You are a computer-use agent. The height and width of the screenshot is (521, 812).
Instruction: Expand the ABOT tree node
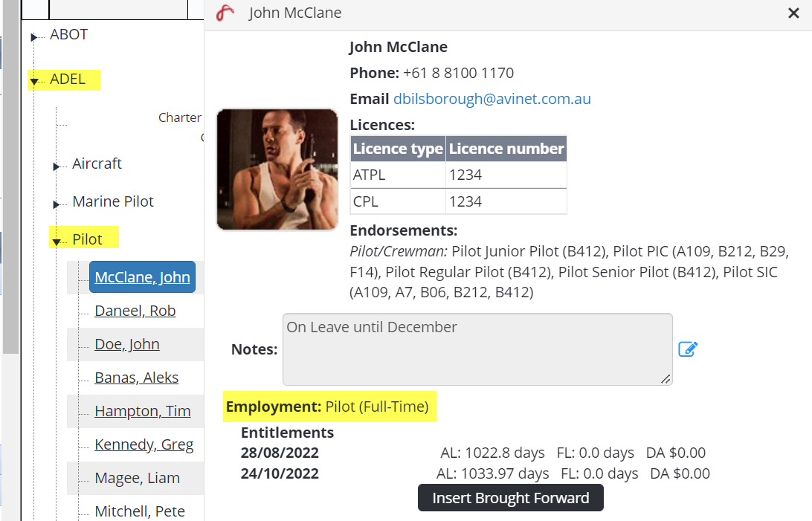click(x=34, y=37)
